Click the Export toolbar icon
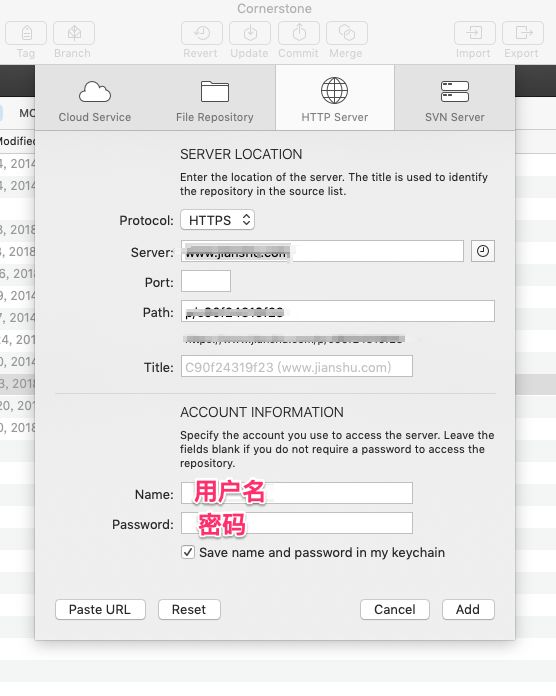 tap(523, 33)
